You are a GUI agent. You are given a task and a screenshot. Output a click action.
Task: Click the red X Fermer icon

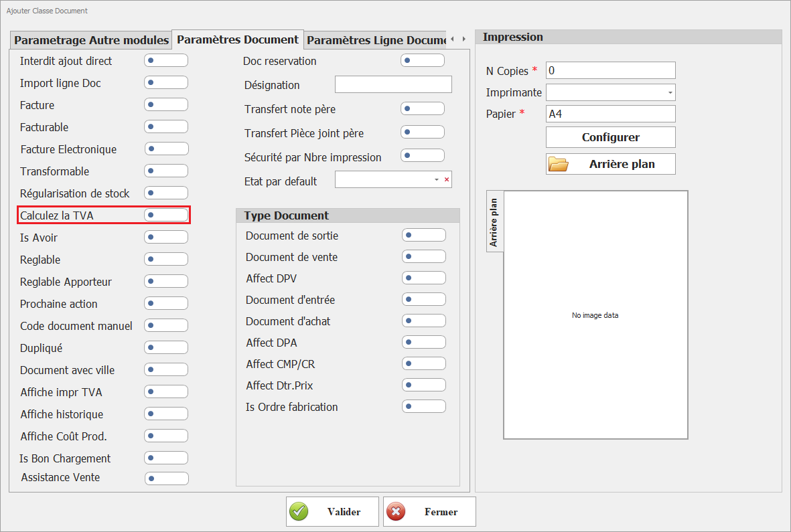point(396,511)
